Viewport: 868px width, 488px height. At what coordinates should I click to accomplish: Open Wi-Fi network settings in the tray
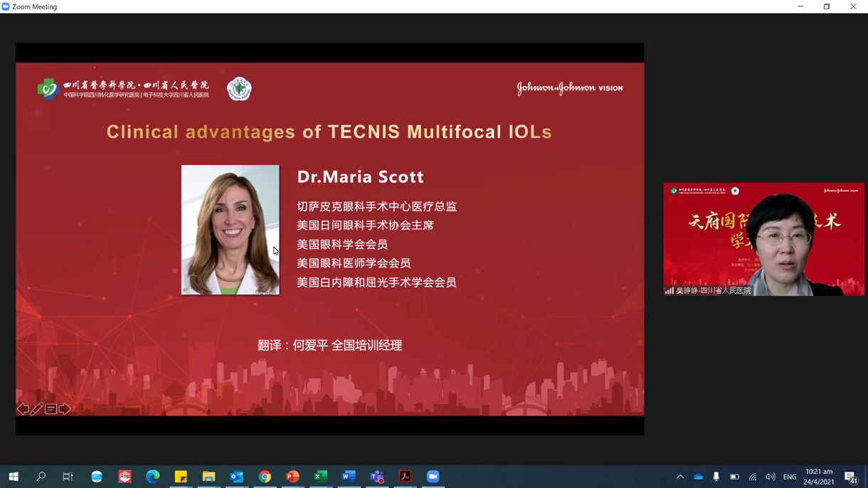[x=753, y=477]
